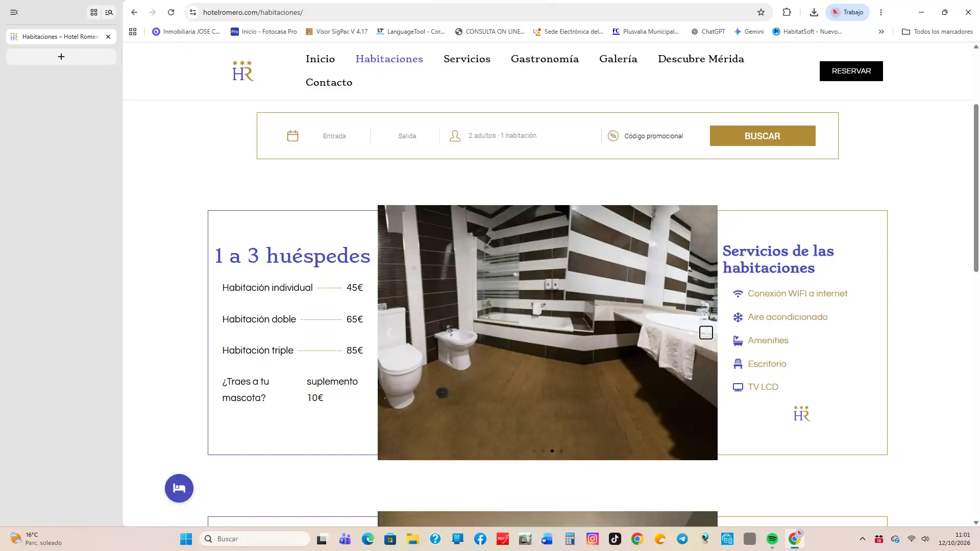Click the Entrada check-in date field

(x=334, y=136)
